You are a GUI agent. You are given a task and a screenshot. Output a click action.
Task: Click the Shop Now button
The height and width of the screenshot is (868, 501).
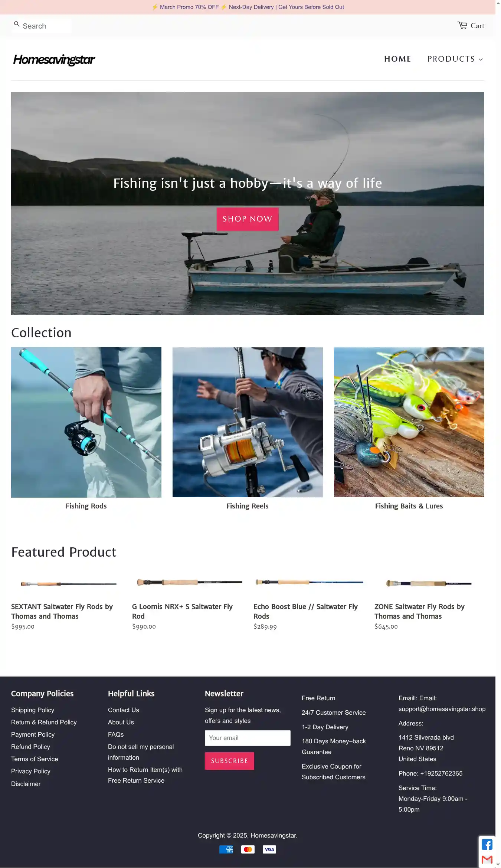248,219
